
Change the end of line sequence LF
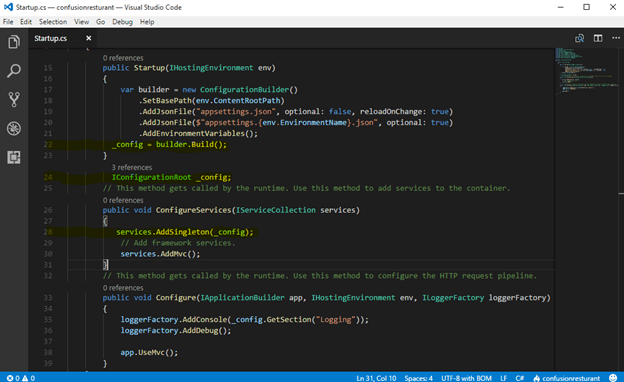click(503, 378)
